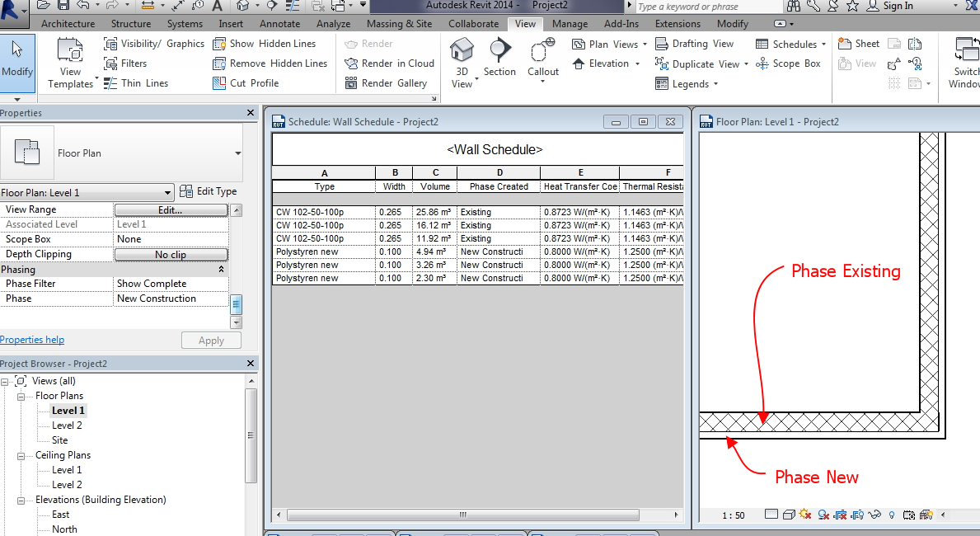Select Level 2 under Floor Plans
The image size is (980, 536).
click(67, 426)
